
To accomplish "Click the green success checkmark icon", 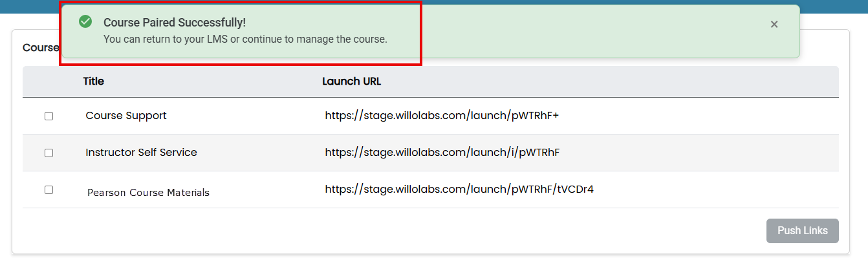I will coord(85,22).
